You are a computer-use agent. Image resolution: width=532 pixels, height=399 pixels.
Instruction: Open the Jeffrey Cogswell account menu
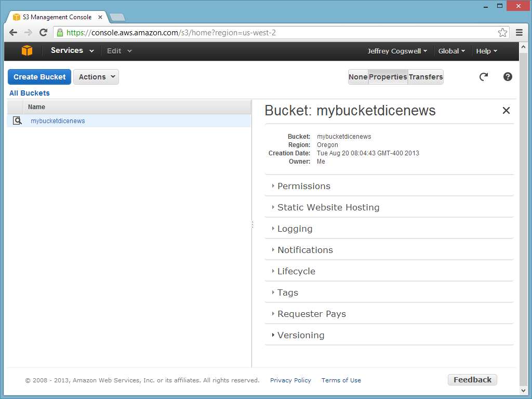click(397, 51)
